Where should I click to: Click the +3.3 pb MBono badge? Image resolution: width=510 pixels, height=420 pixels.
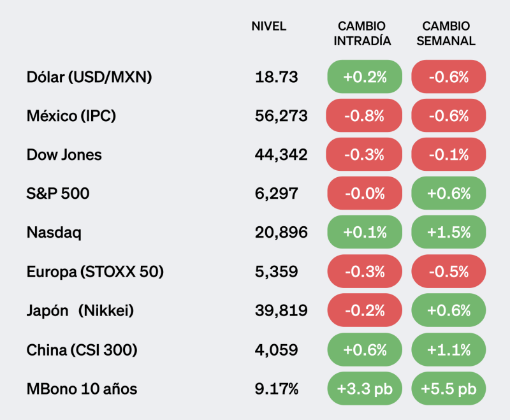pyautogui.click(x=365, y=388)
